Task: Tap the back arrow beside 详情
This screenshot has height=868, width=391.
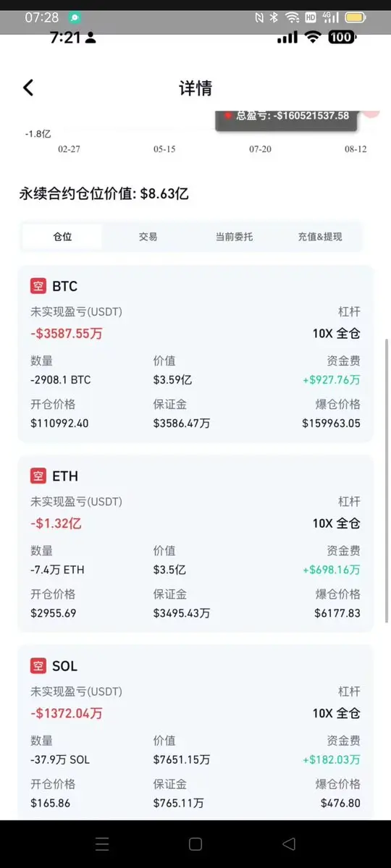Action: coord(28,88)
